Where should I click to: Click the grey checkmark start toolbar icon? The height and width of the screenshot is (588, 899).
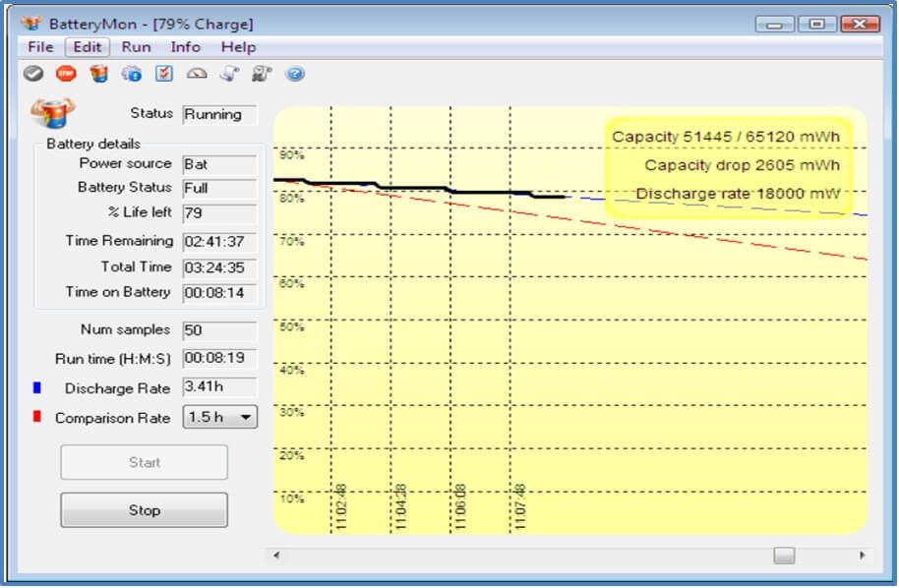pyautogui.click(x=33, y=74)
